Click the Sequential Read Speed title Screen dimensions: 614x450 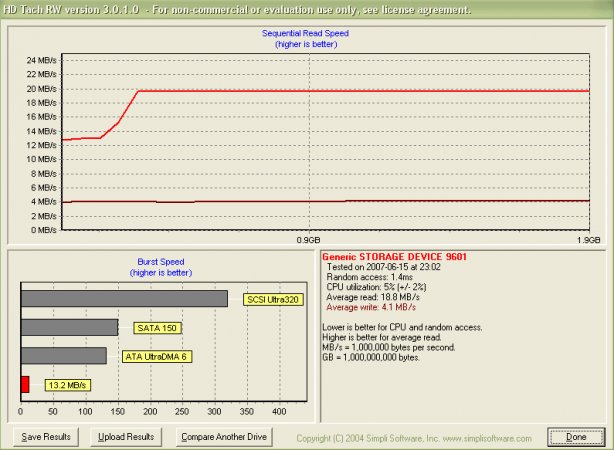[x=305, y=33]
